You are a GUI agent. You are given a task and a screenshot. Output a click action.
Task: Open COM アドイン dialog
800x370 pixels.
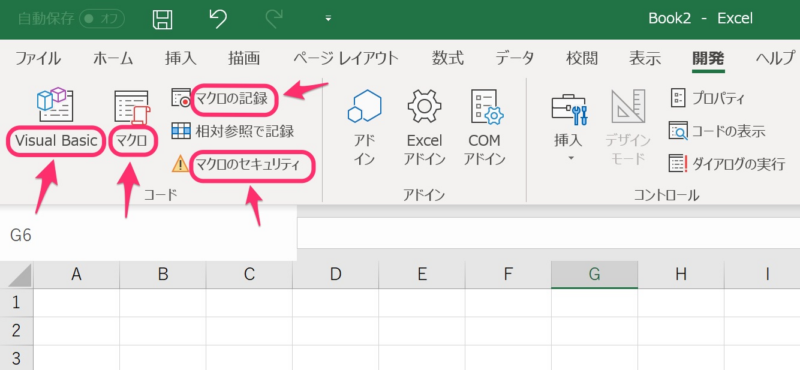(484, 128)
